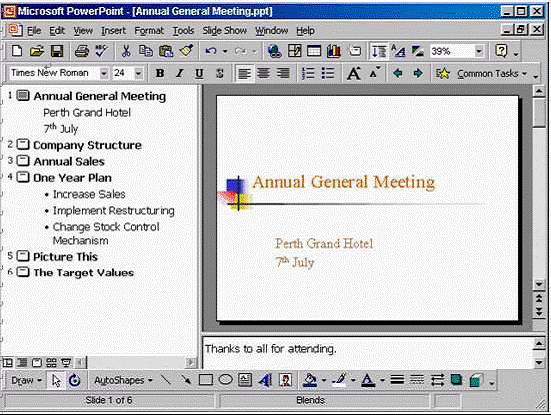The image size is (551, 415).
Task: Toggle Italic formatting
Action: tap(180, 73)
